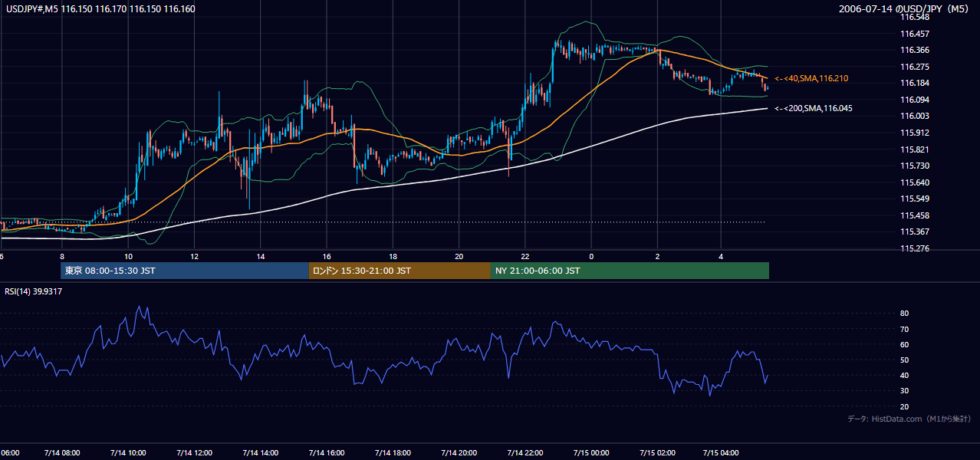The height and width of the screenshot is (460, 980).
Task: Click price axis value 115.367
Action: pos(916,232)
